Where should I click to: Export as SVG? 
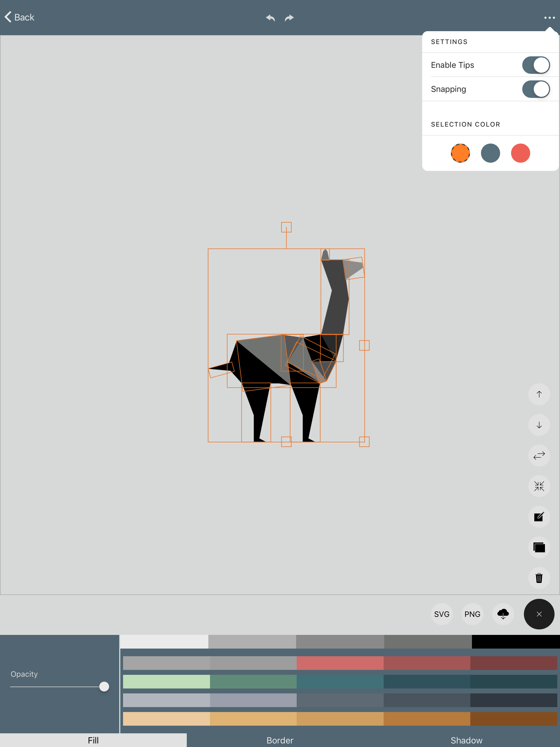[x=442, y=614]
